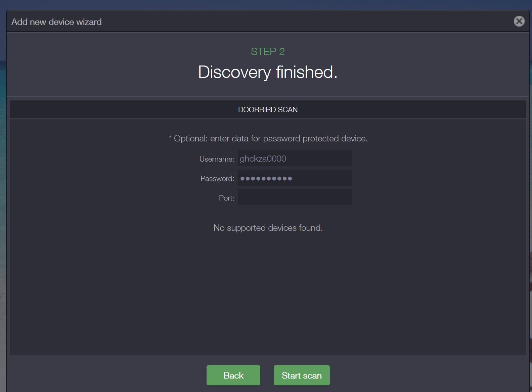Click the green STEP 2 label

[x=268, y=51]
